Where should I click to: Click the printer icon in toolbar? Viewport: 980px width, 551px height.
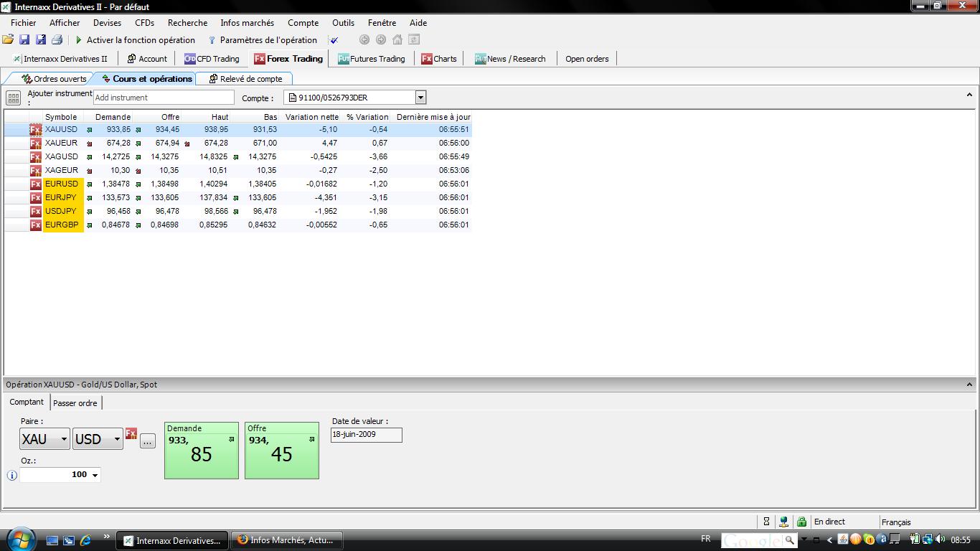point(57,40)
